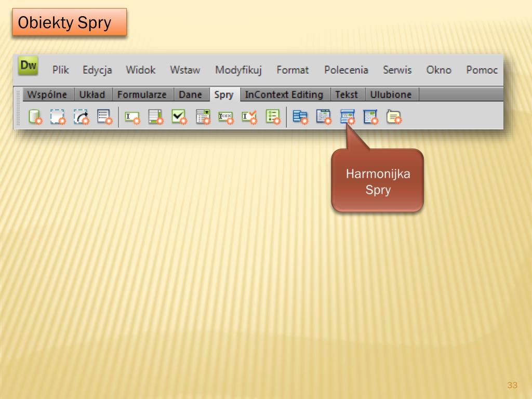Open the Format menu
The height and width of the screenshot is (399, 532).
293,70
